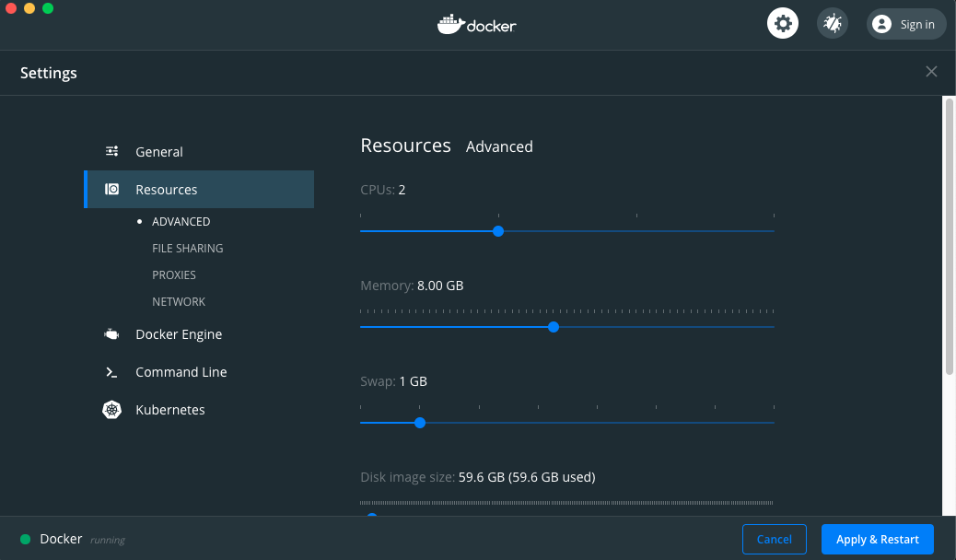Open the General settings section
Screen dimensions: 956x560
pos(199,152)
